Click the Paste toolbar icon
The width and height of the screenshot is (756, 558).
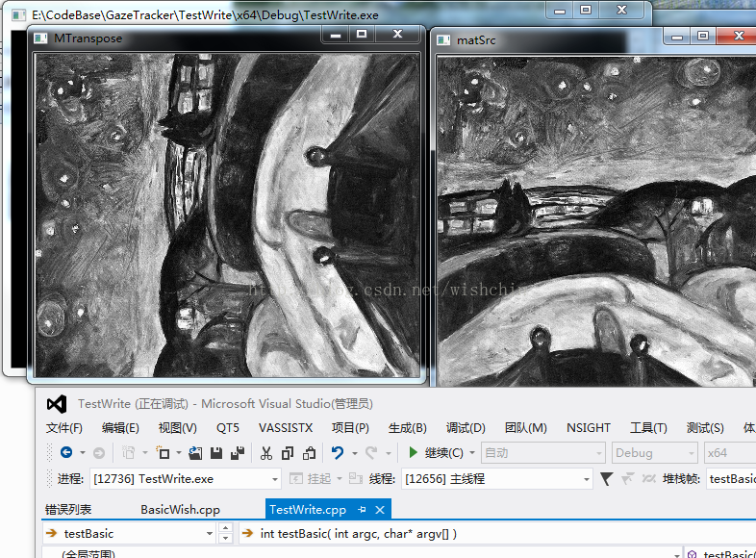coord(309,453)
